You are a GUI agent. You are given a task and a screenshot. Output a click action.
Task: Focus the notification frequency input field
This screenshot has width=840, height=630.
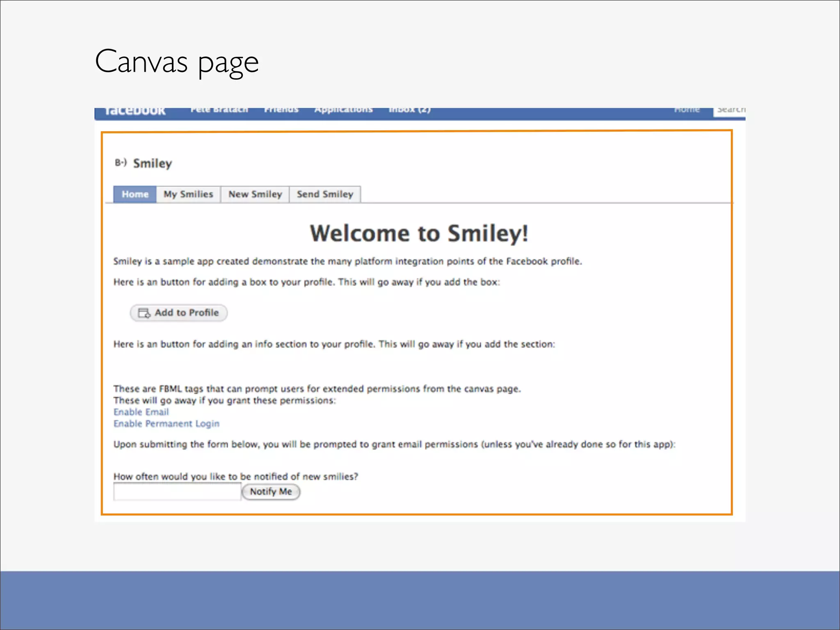[177, 492]
